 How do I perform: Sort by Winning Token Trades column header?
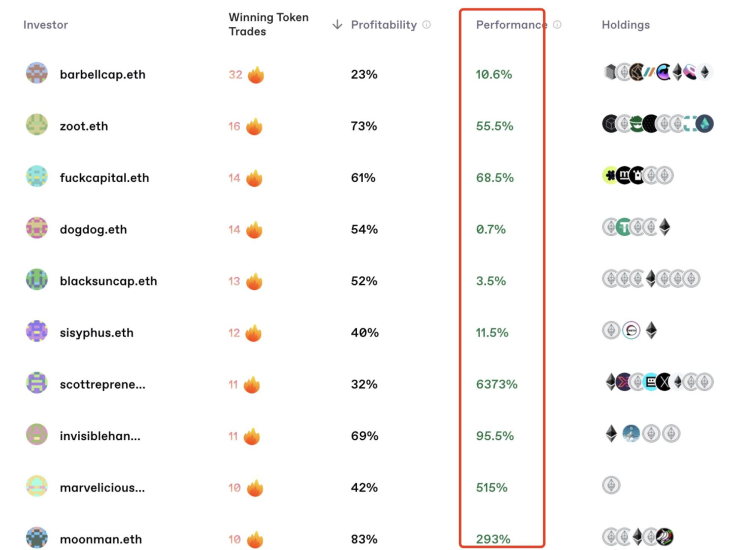coord(268,25)
